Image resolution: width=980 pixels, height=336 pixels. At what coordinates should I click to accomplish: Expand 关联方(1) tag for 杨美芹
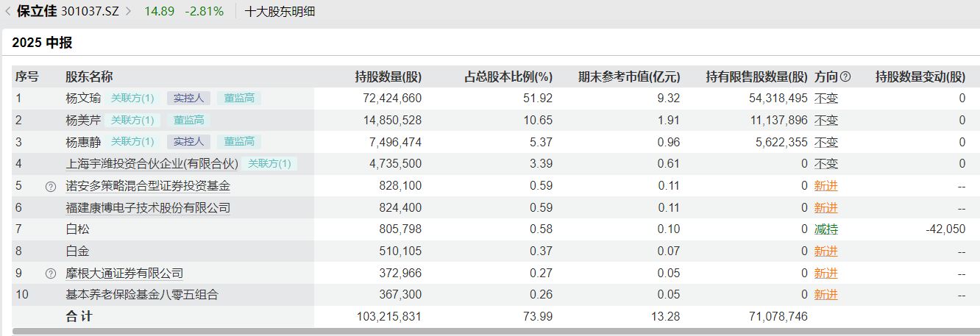click(132, 120)
